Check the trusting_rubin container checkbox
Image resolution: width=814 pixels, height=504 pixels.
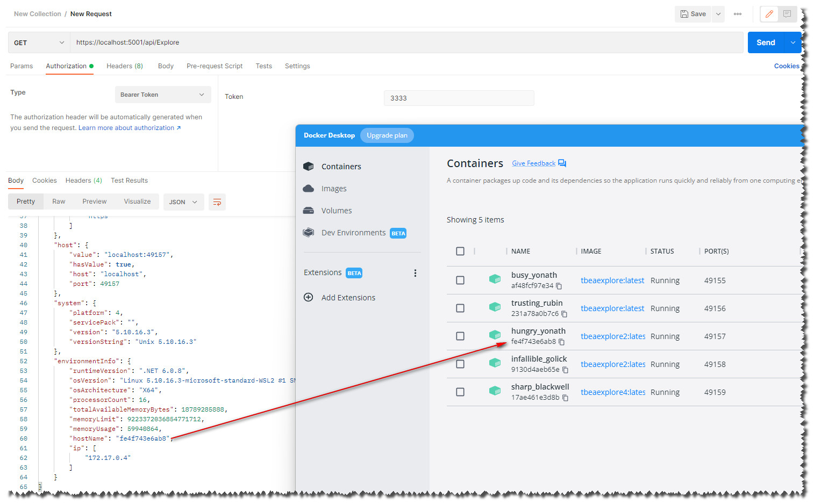[x=460, y=308]
